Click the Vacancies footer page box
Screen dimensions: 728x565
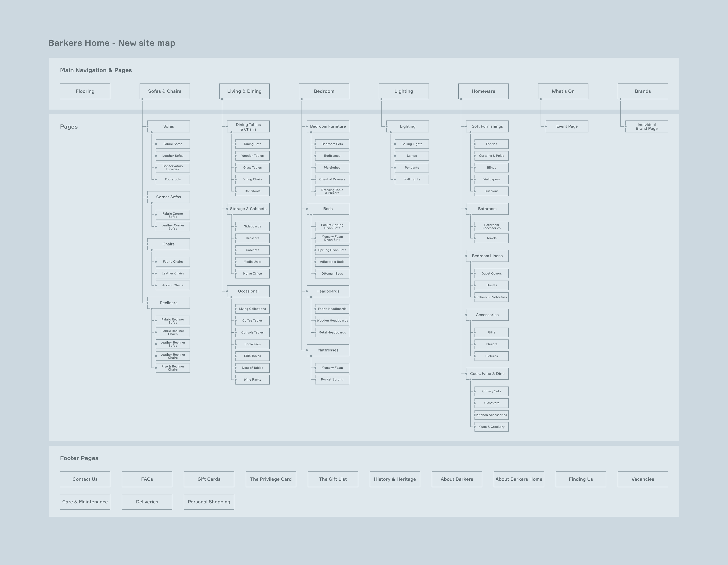643,479
